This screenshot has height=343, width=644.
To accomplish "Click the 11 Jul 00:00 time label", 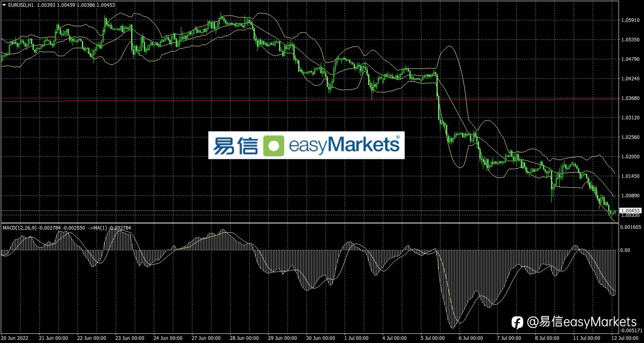I will [587, 338].
